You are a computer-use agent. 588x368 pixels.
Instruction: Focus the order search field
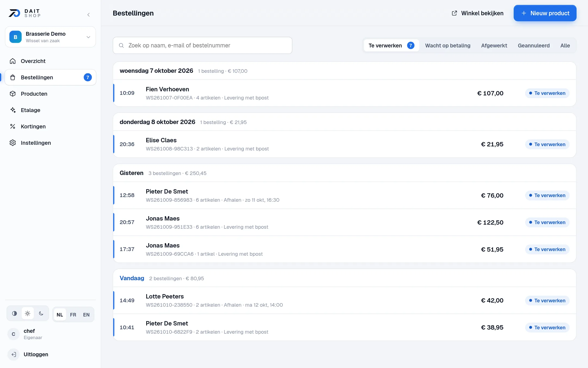[x=203, y=46]
